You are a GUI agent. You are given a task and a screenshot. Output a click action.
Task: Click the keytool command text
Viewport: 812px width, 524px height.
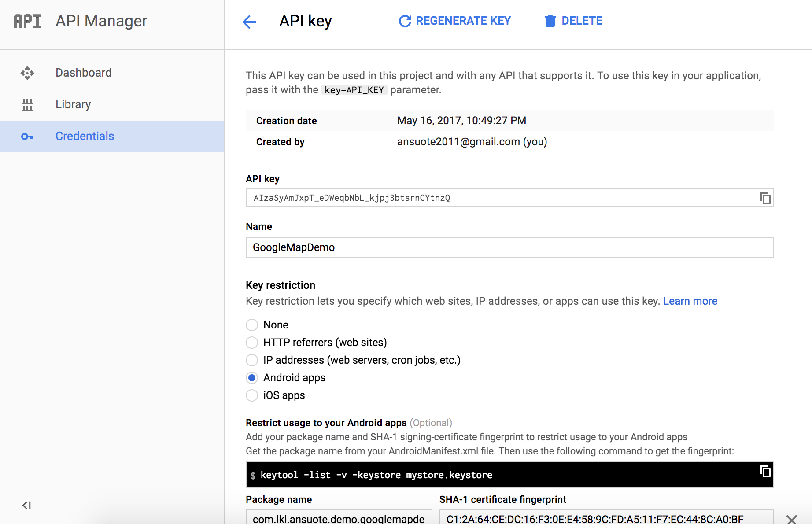coord(376,475)
